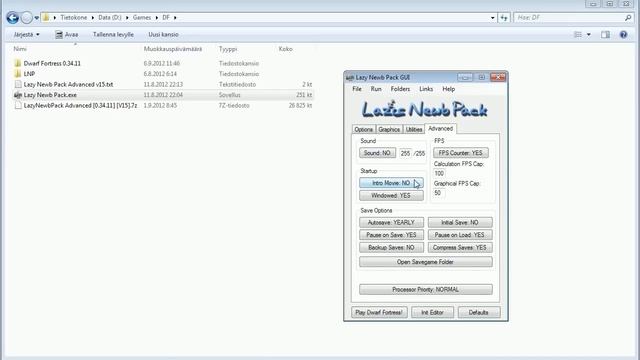Open the Links menu

[x=426, y=89]
